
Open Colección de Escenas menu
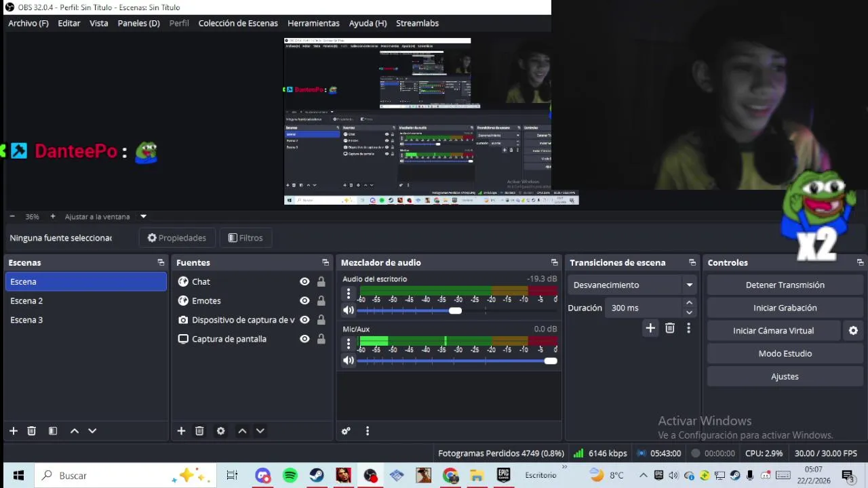(238, 23)
